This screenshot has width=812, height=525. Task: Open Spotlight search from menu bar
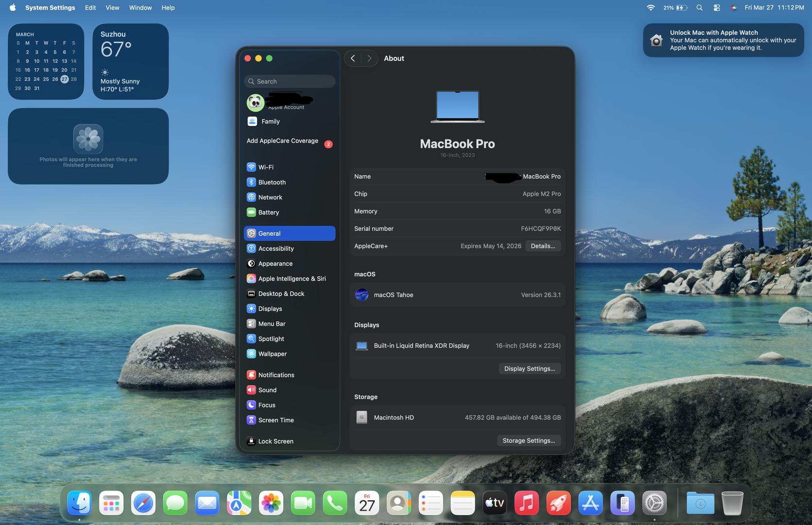pyautogui.click(x=699, y=8)
